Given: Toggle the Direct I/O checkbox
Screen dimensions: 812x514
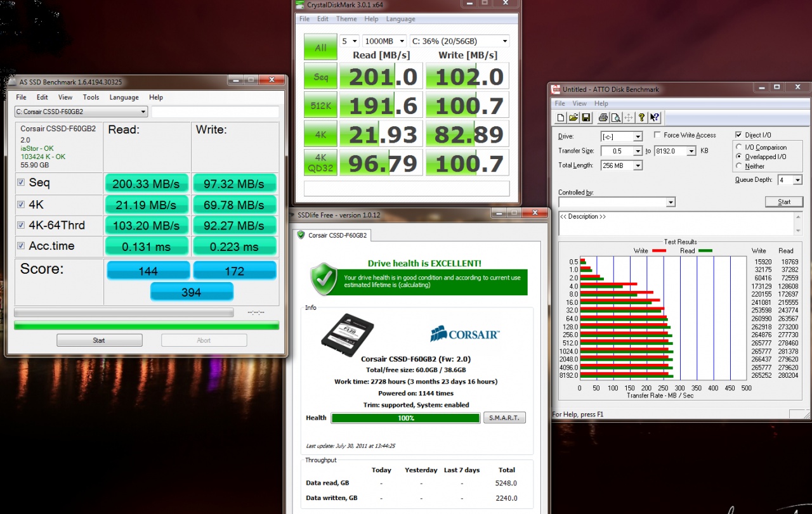Looking at the screenshot, I should (x=738, y=135).
